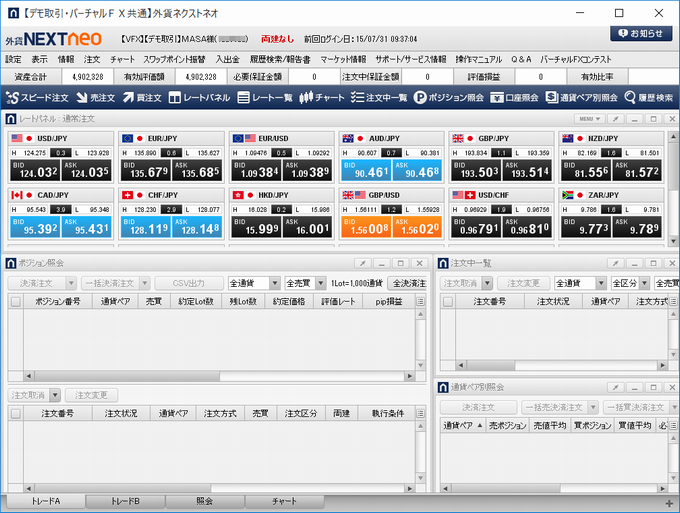Viewport: 680px width, 513px height.
Task: Click the pip損益 column header
Action: (x=389, y=301)
